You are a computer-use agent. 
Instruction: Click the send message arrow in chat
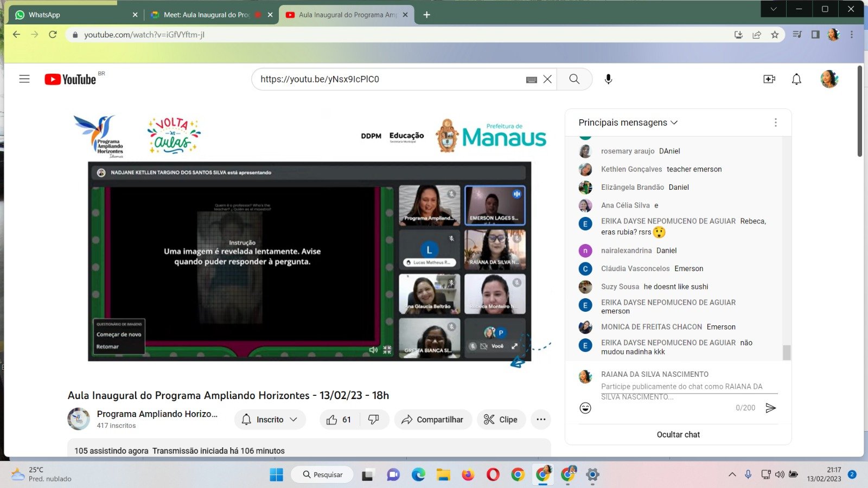[x=770, y=408]
